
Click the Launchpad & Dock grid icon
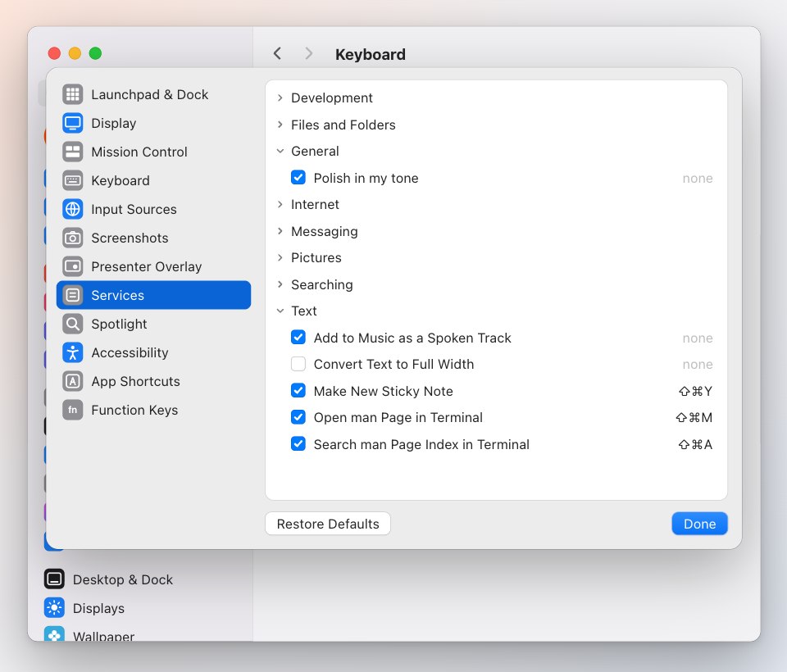pyautogui.click(x=73, y=94)
